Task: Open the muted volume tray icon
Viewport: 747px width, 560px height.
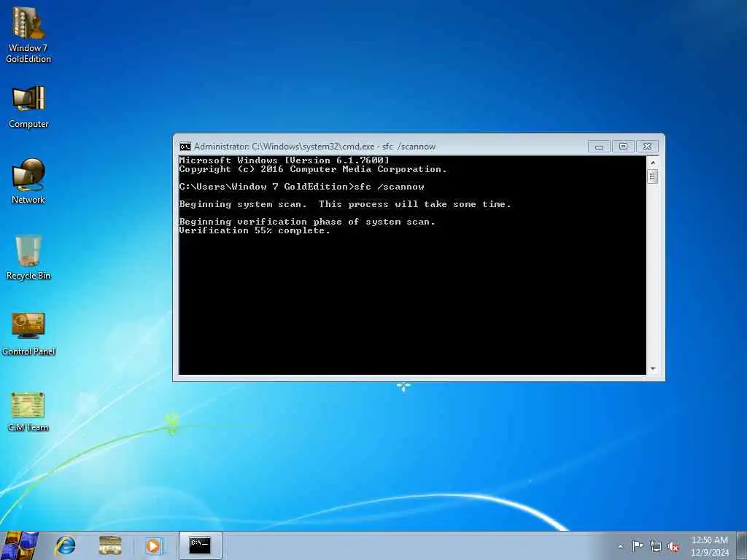Action: click(673, 546)
